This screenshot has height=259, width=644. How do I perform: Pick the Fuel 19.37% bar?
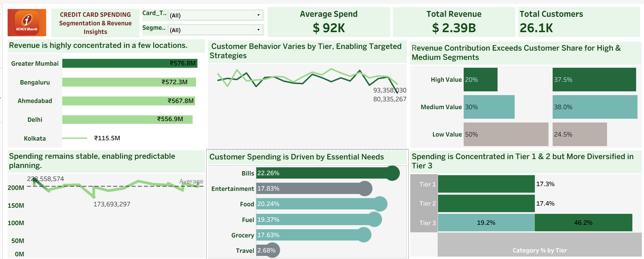pos(319,220)
